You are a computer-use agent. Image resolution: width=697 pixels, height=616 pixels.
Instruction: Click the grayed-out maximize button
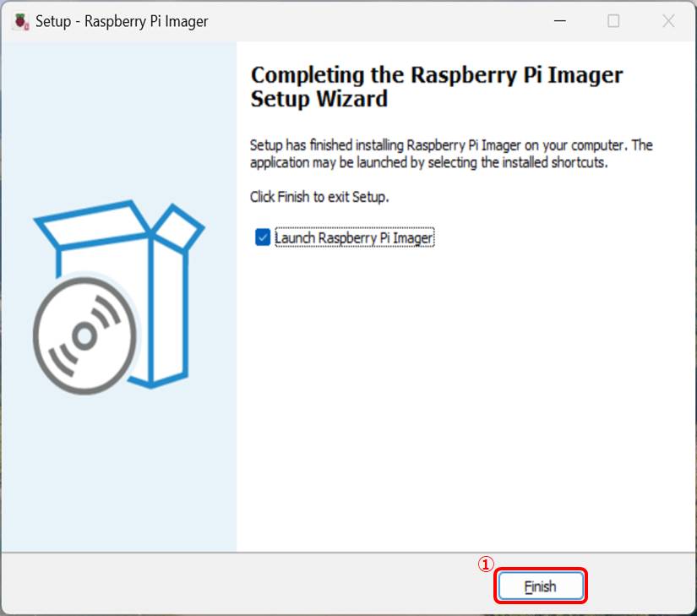(614, 21)
